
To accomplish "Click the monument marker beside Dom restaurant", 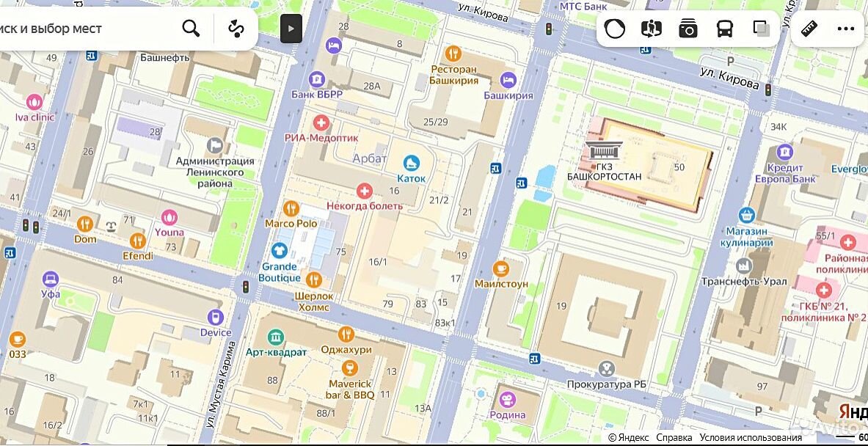I will tap(110, 225).
